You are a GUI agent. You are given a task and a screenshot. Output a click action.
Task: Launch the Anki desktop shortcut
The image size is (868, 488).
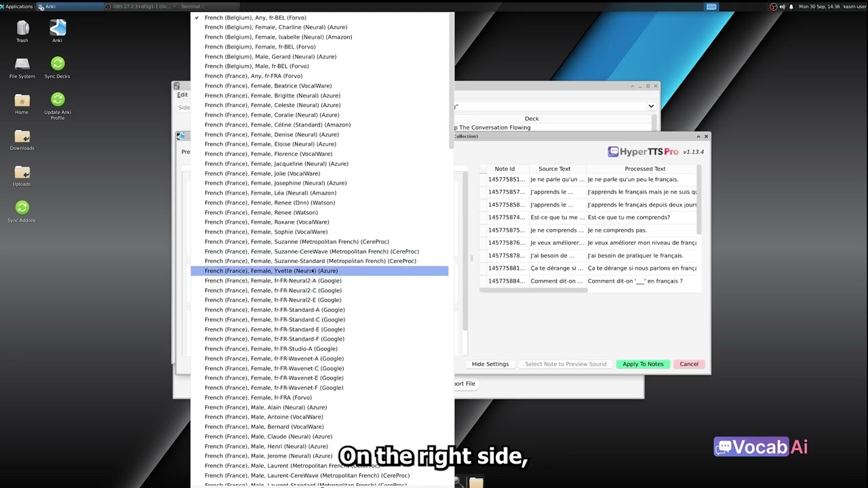(x=58, y=30)
